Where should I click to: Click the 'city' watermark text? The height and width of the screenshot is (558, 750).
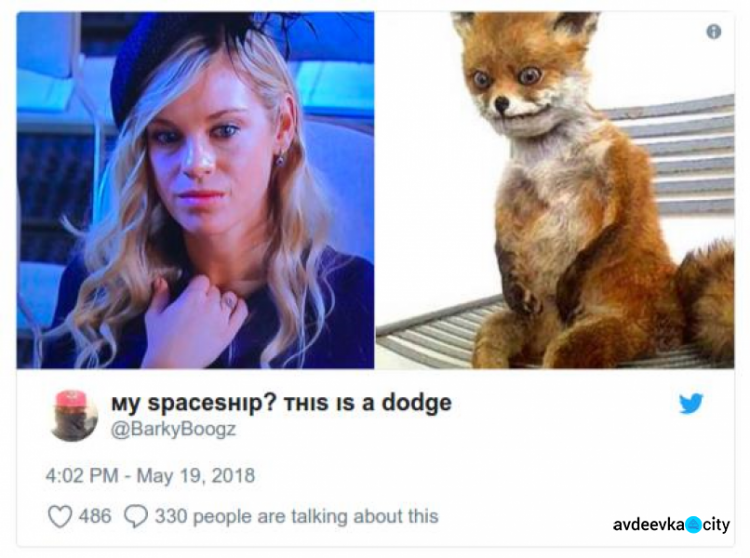[716, 525]
